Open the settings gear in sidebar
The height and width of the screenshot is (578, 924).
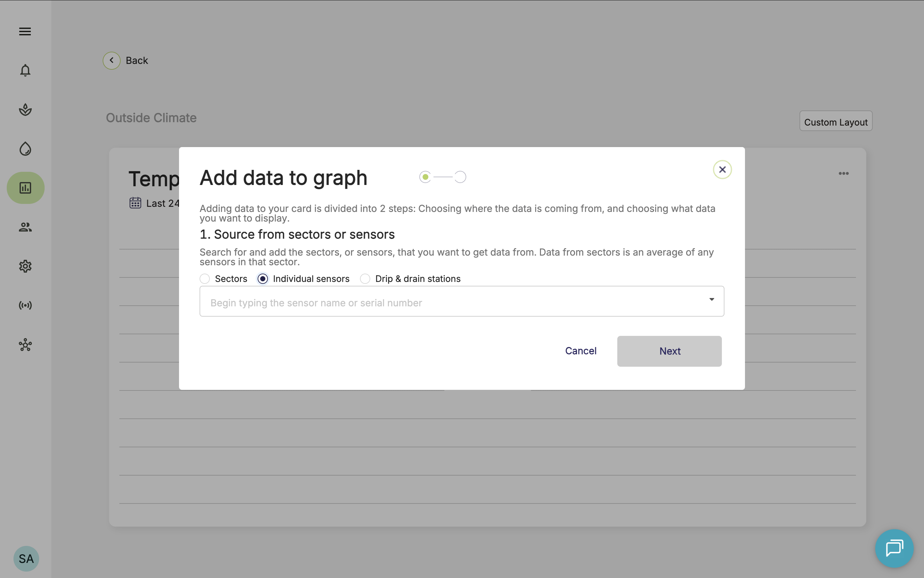(25, 266)
